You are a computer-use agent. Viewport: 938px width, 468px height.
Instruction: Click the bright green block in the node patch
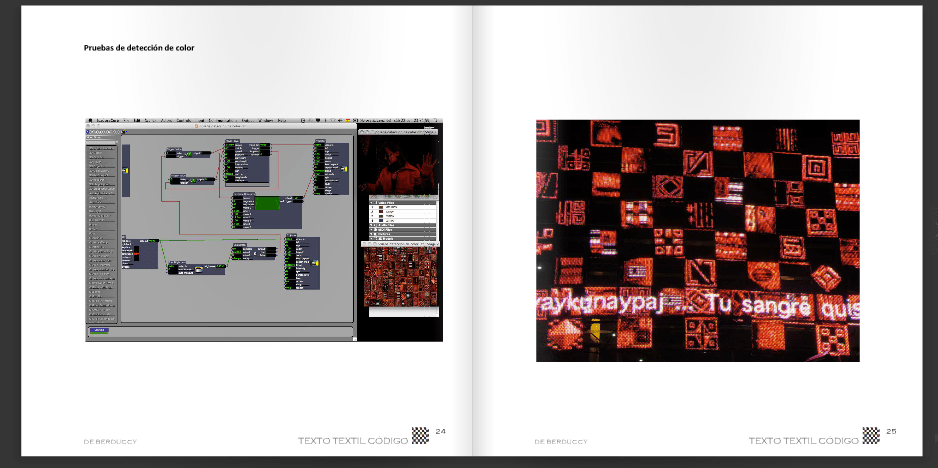pos(267,203)
